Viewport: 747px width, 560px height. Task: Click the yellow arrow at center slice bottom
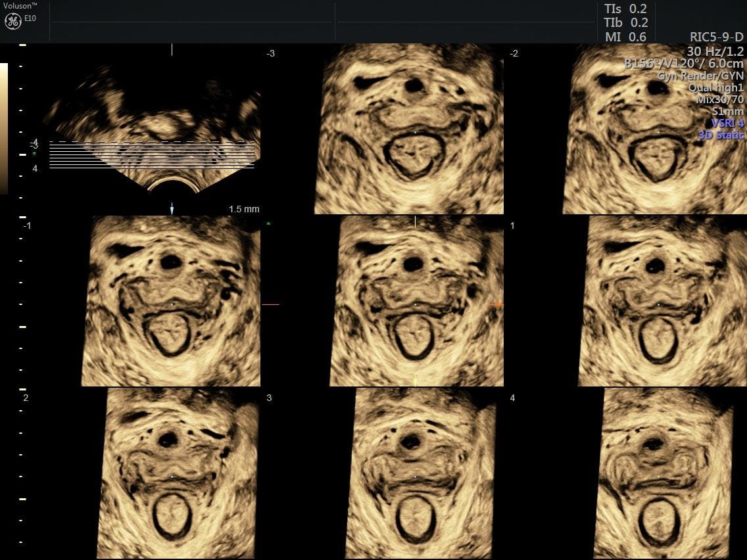pyautogui.click(x=415, y=380)
